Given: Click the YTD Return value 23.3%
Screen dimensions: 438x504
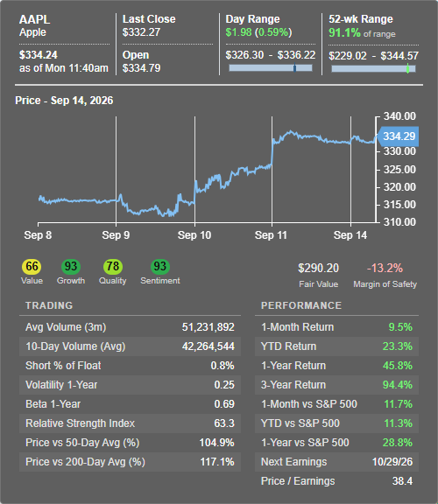Looking at the screenshot, I should 398,346.
